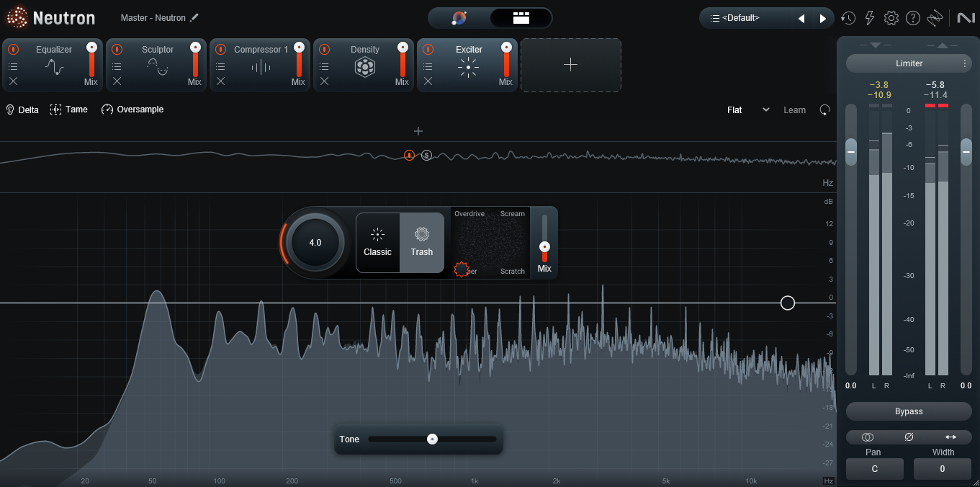Viewport: 980px width, 487px height.
Task: Add a new band with the plus above the spectrum
Action: click(x=418, y=131)
